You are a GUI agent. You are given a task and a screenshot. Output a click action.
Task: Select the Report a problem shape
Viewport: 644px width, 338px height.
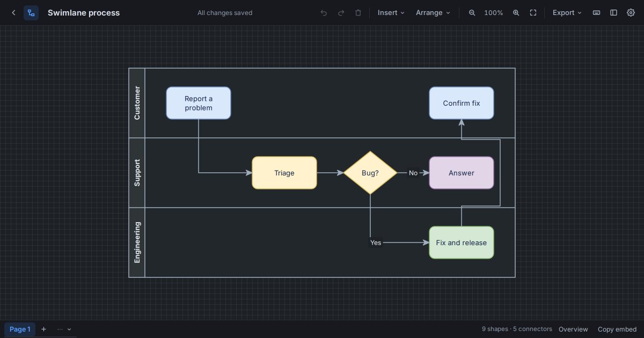click(x=199, y=103)
